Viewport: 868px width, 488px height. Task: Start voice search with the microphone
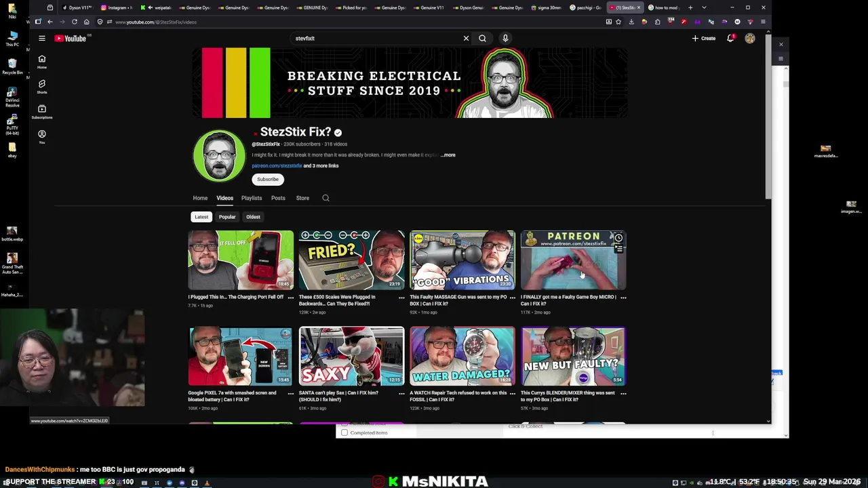(505, 39)
